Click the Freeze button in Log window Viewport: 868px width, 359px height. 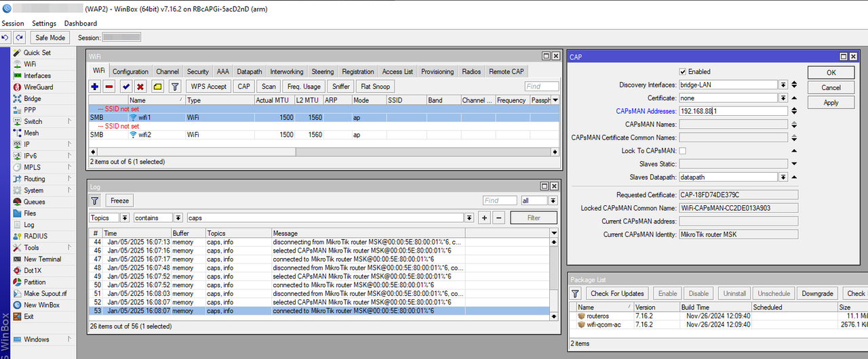120,200
